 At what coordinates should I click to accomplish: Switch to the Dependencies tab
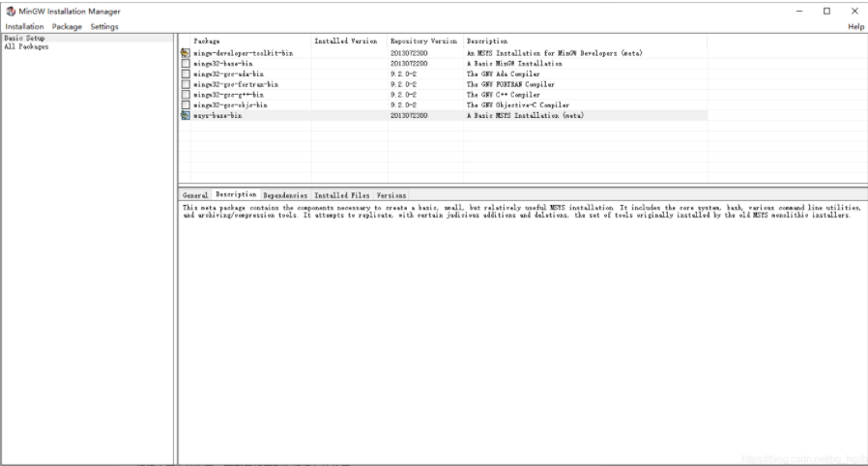[x=285, y=195]
